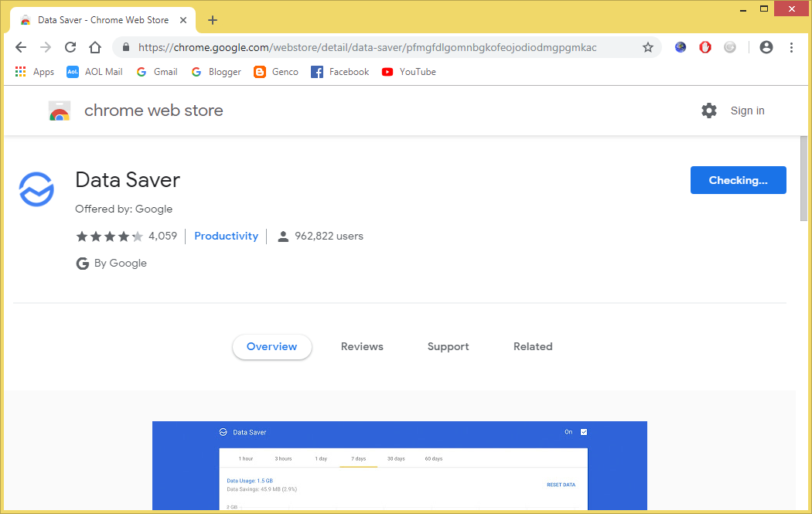Click the Home button icon

94,47
